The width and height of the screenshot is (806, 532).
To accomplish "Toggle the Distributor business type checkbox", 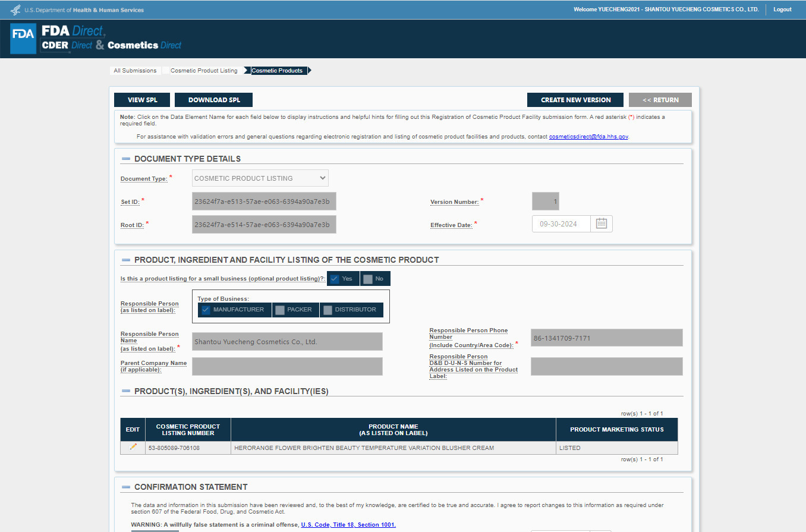I will coord(328,310).
